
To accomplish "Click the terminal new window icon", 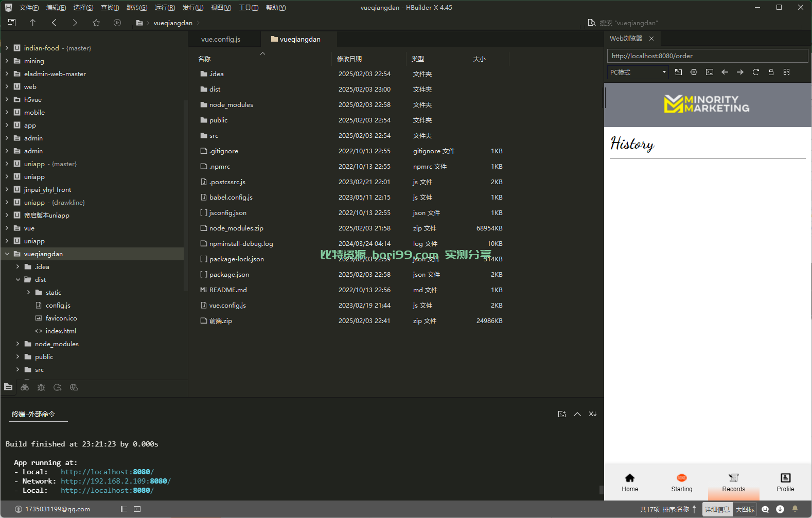I will [562, 414].
